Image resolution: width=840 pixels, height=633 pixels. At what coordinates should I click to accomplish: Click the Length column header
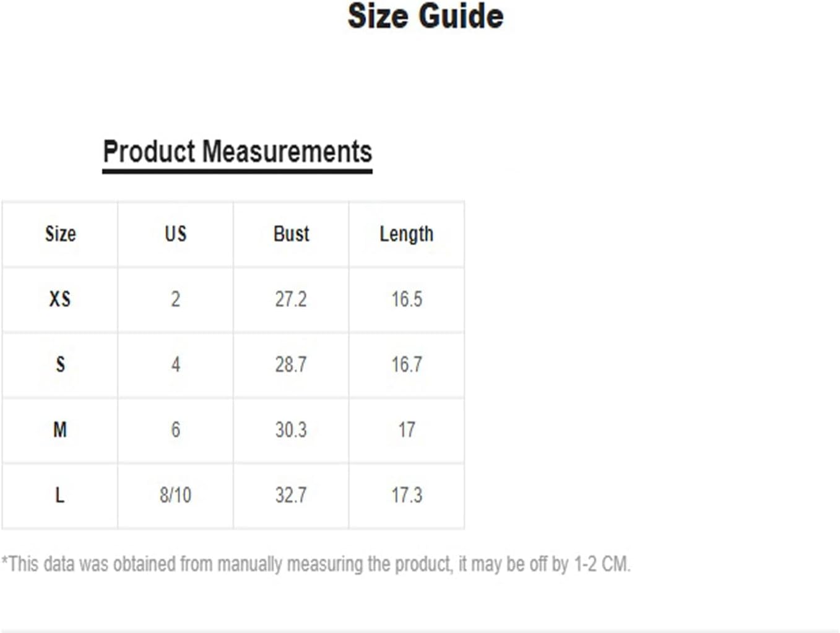407,235
